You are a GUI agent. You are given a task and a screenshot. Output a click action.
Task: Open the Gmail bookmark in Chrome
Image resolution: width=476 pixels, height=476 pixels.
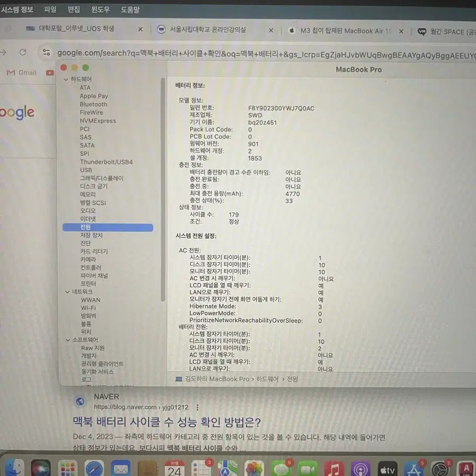pos(21,72)
